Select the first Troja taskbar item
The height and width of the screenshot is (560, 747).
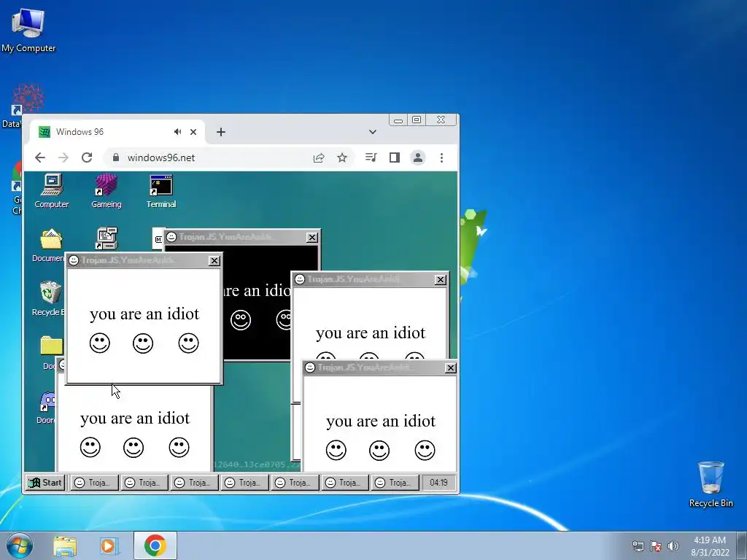pyautogui.click(x=94, y=483)
